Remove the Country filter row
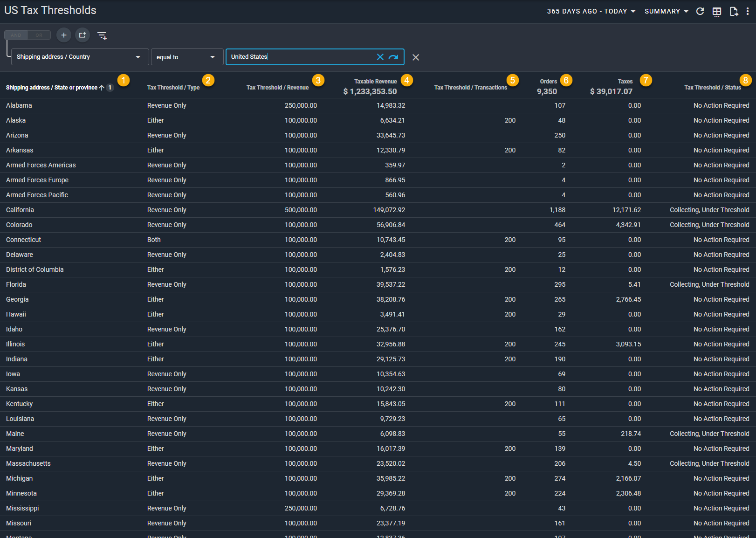Image resolution: width=756 pixels, height=538 pixels. point(416,57)
